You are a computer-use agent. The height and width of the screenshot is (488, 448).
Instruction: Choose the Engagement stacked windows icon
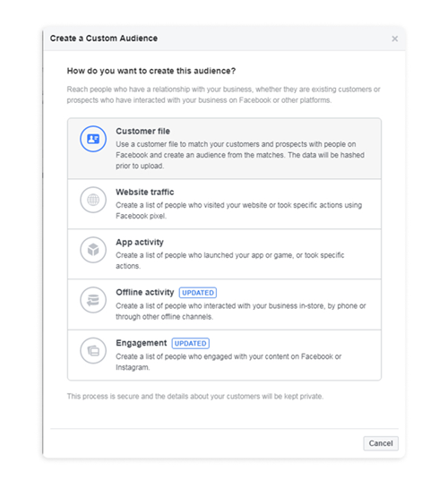coord(93,351)
